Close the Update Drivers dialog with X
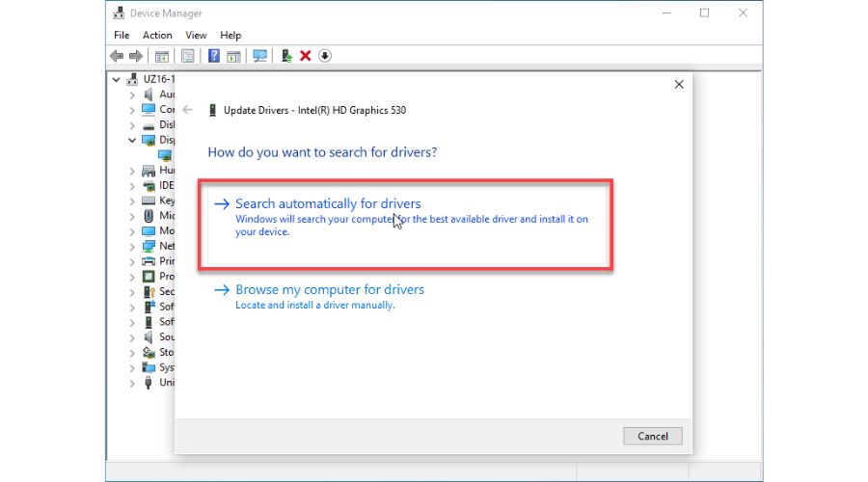 pos(679,85)
